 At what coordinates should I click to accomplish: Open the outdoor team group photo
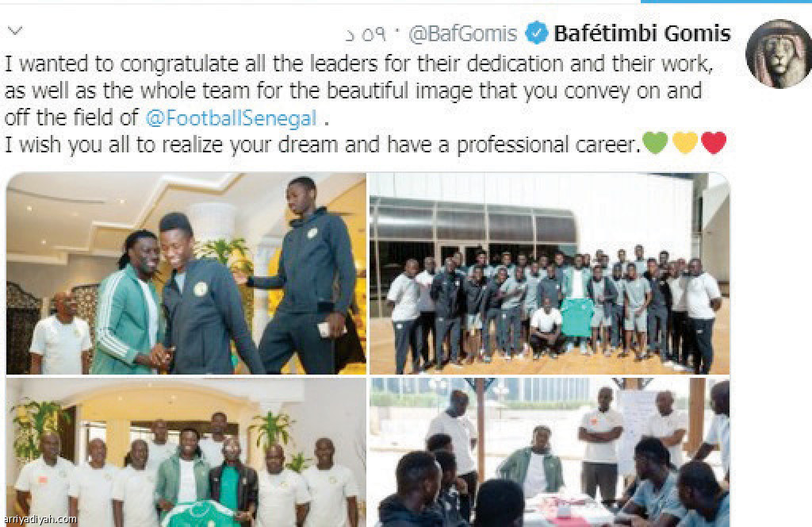coord(550,274)
